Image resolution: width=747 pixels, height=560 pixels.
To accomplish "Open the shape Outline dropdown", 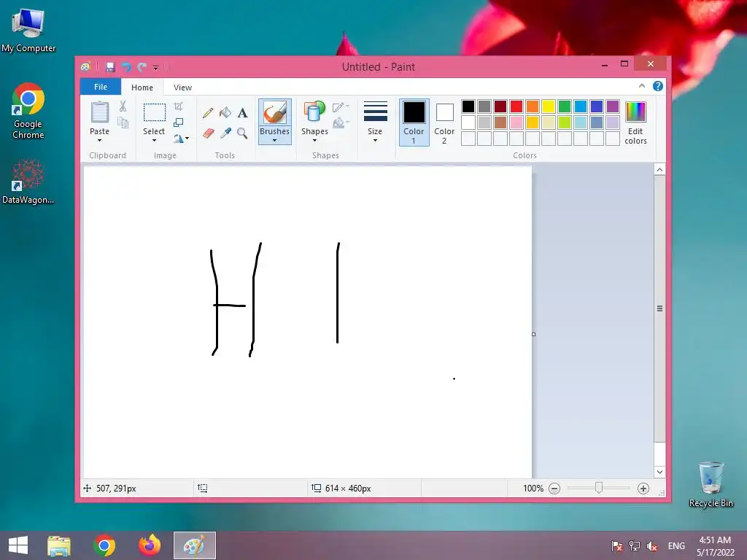I will (341, 107).
